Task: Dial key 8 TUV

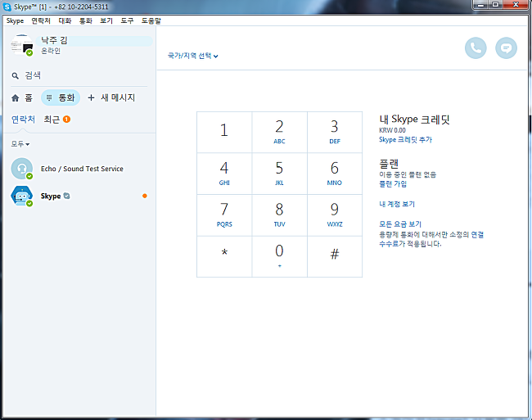Action: (x=280, y=215)
